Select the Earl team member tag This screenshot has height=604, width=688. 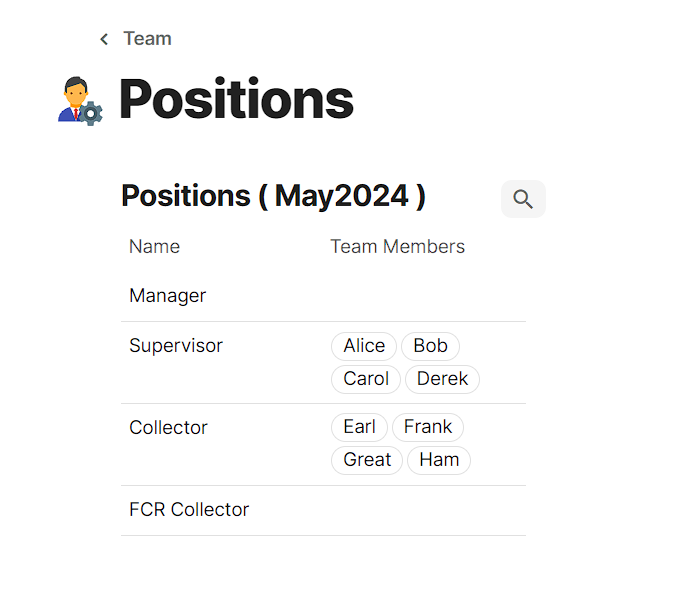359,427
